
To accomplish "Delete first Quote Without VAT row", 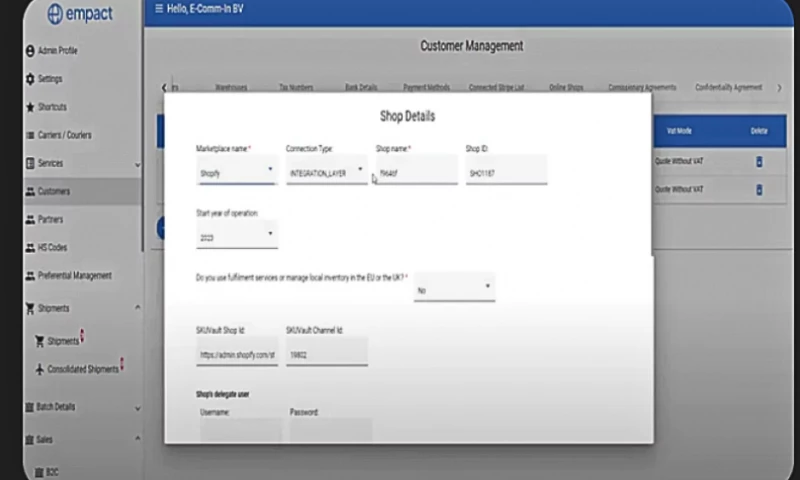I will (759, 162).
